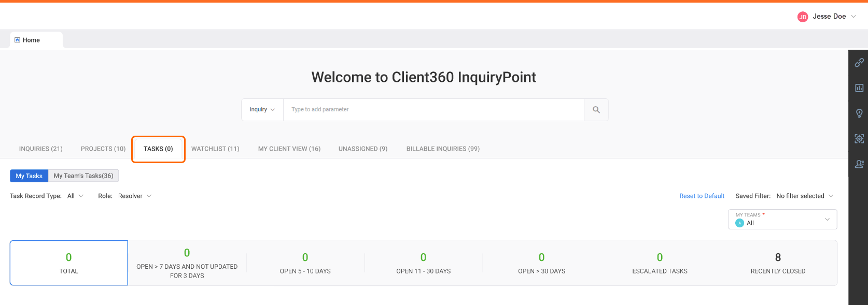Open the Task Record Type dropdown
This screenshot has height=305, width=868.
pyautogui.click(x=75, y=196)
